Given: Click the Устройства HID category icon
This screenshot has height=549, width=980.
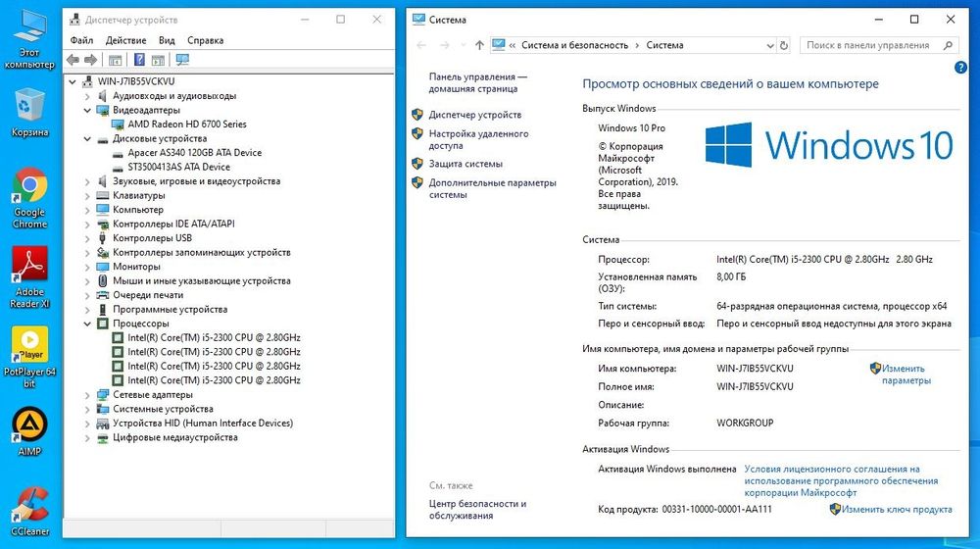Looking at the screenshot, I should pos(103,424).
